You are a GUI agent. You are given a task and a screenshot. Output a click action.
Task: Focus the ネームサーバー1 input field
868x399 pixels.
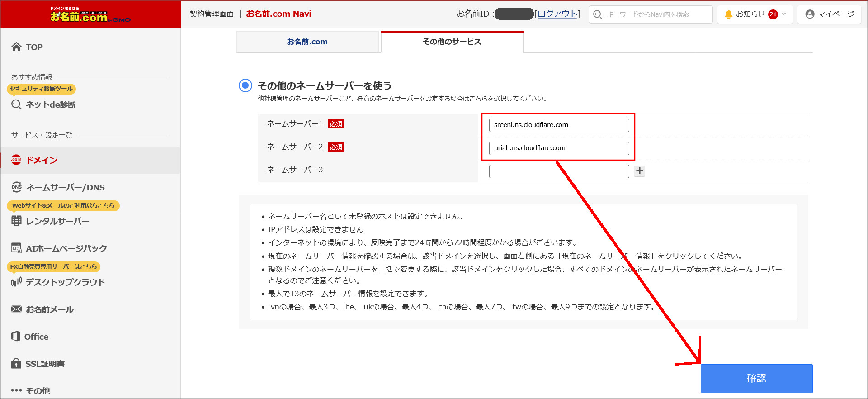pyautogui.click(x=559, y=125)
